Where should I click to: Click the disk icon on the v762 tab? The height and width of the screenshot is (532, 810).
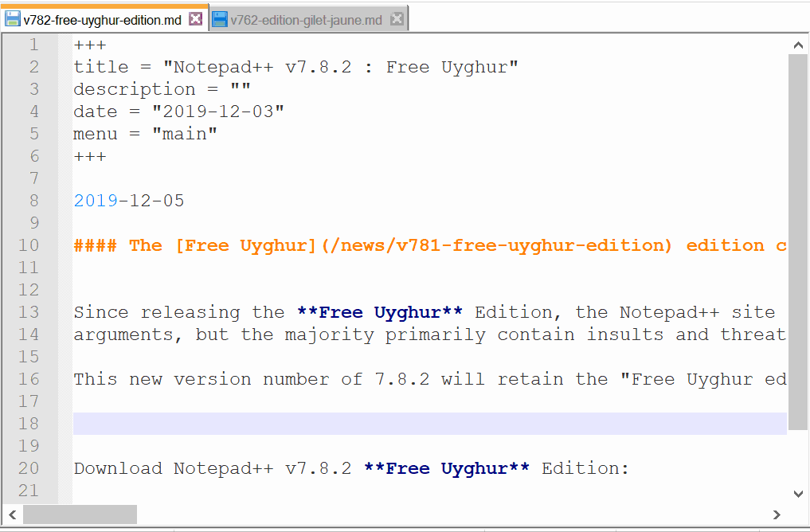pos(220,20)
